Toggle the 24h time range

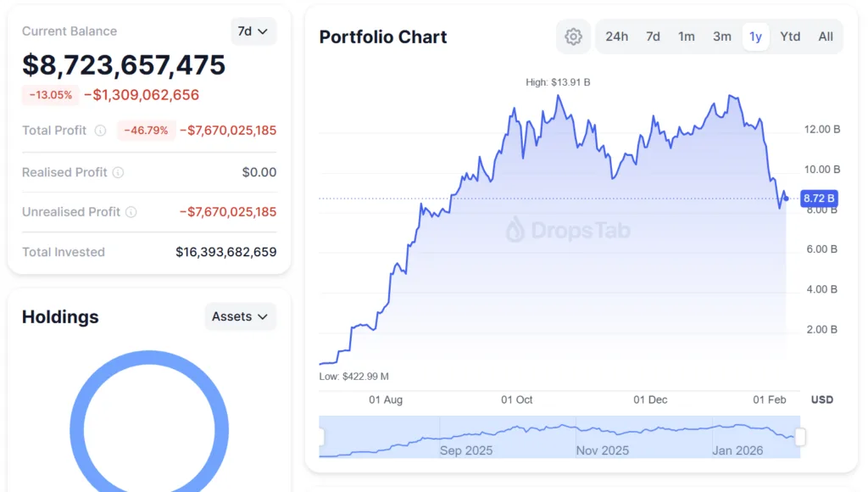pos(617,36)
